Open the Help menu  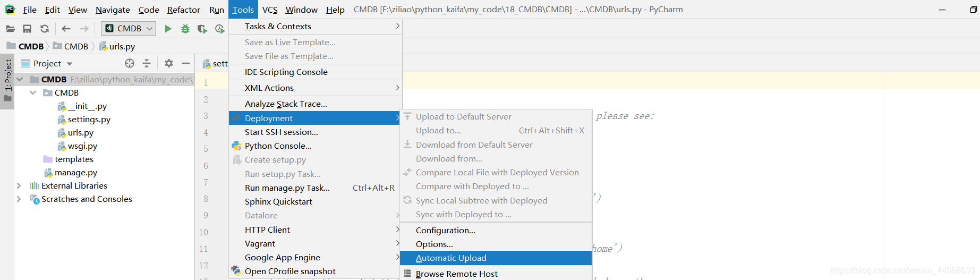pyautogui.click(x=335, y=10)
